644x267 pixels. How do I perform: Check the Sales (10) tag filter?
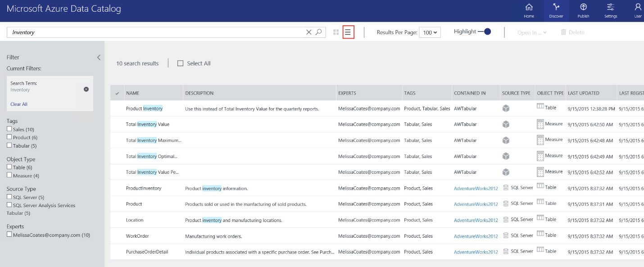tap(9, 129)
